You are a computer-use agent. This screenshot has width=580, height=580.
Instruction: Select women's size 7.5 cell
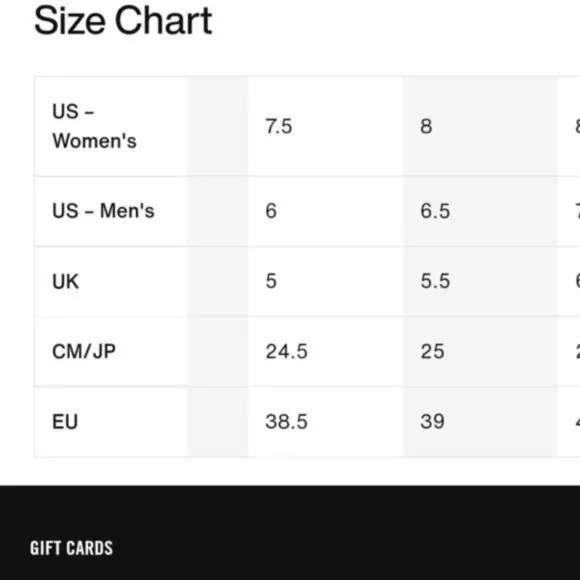pos(326,126)
